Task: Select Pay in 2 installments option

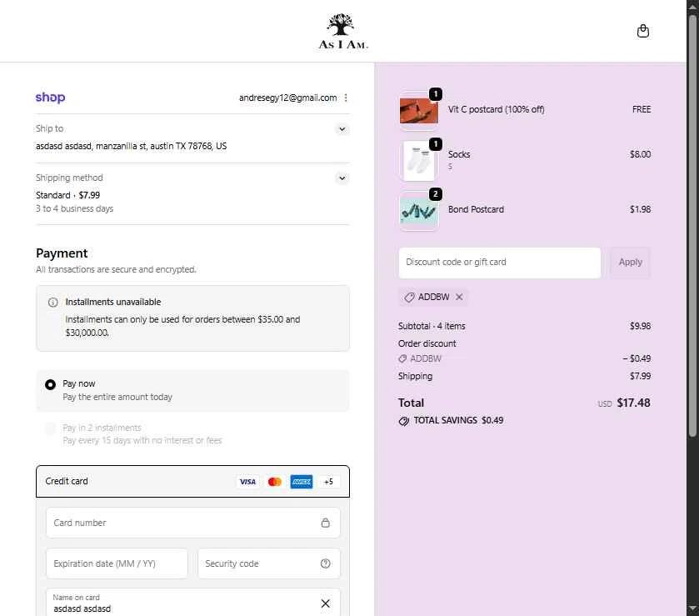Action: click(x=50, y=428)
